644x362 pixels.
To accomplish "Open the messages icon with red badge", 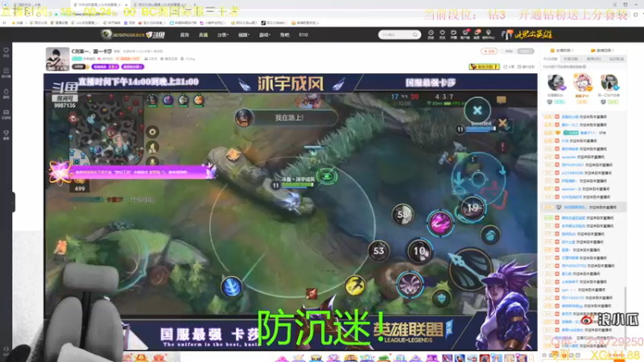I will coord(477,34).
